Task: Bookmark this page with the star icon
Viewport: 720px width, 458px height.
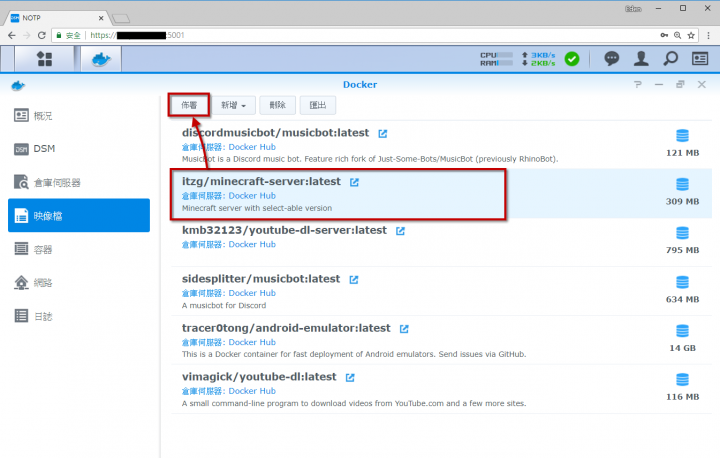Action: (x=691, y=35)
